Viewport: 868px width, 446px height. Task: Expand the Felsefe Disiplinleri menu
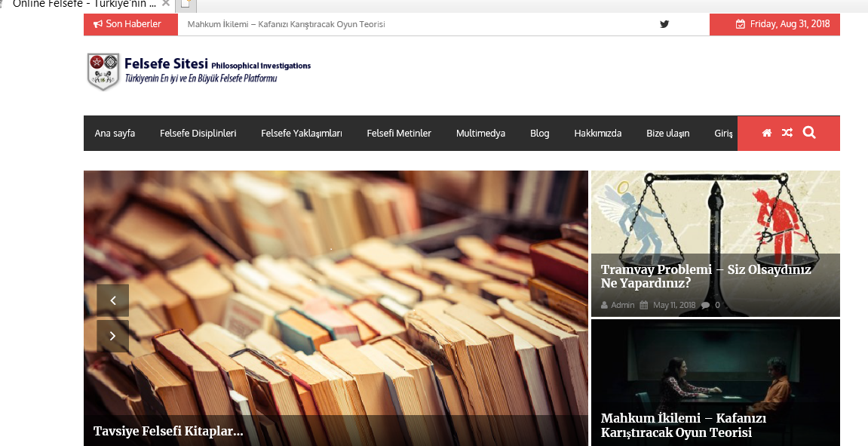(x=198, y=134)
